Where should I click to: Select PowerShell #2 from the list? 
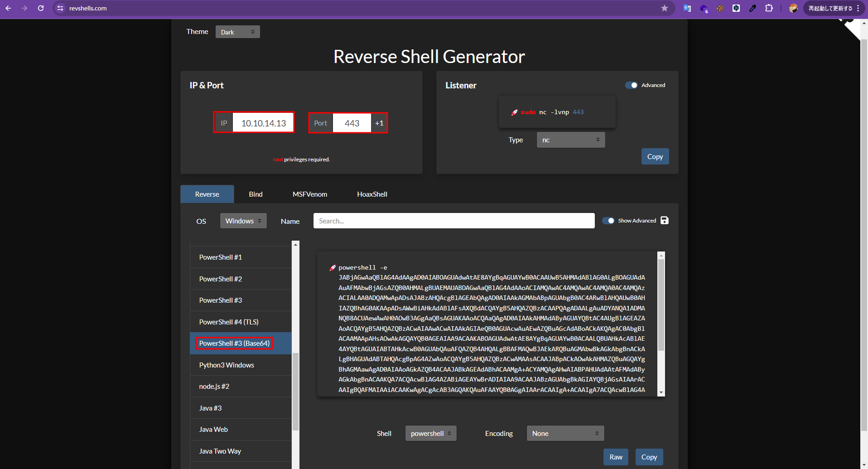click(241, 279)
